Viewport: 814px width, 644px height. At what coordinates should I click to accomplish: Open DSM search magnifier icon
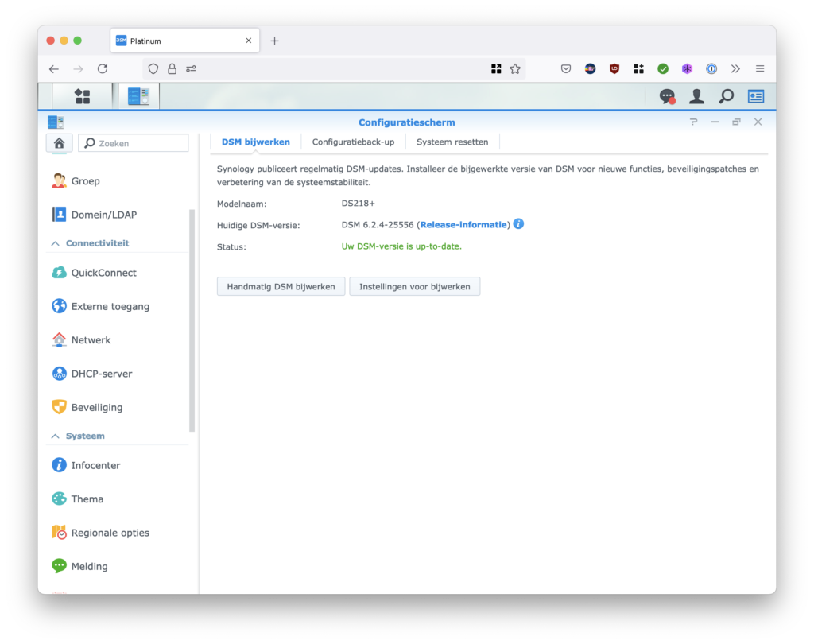coord(727,96)
